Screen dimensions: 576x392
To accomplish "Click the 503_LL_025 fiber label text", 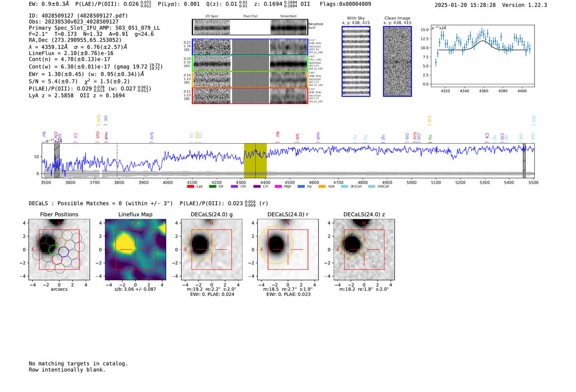I will pyautogui.click(x=316, y=69).
